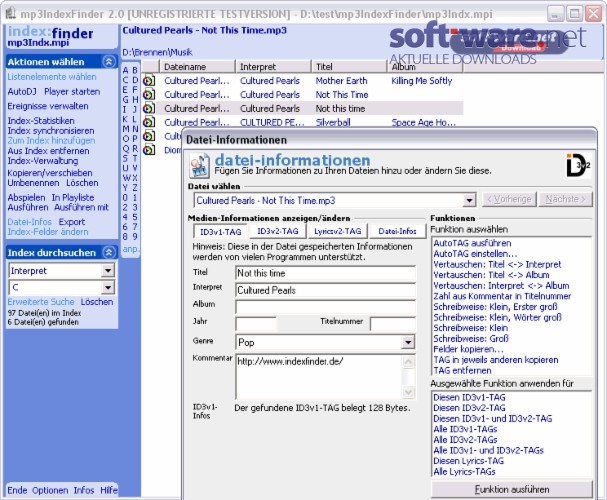Click Kopieren/verschieben
The width and height of the screenshot is (607, 500).
(x=50, y=173)
